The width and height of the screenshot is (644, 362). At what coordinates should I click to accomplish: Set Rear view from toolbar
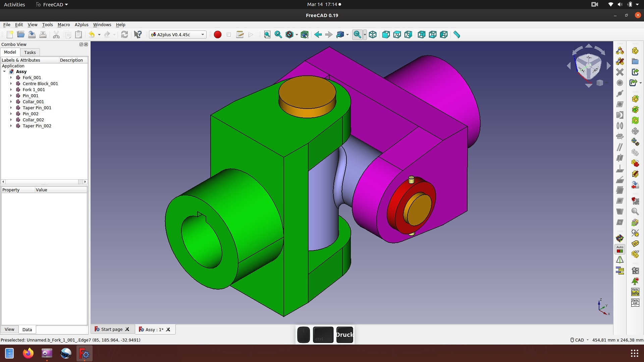(421, 35)
